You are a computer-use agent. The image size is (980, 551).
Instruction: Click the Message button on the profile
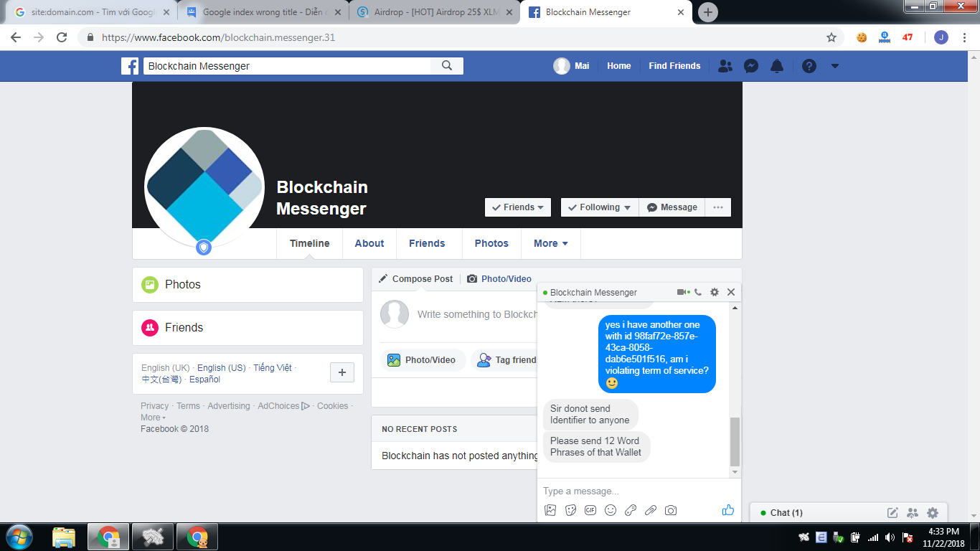pos(672,207)
